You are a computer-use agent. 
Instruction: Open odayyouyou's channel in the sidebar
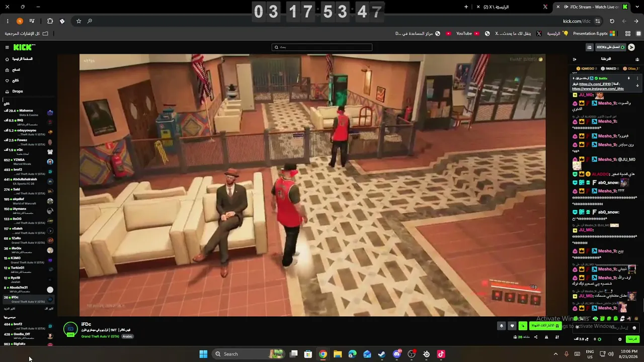[x=28, y=132]
